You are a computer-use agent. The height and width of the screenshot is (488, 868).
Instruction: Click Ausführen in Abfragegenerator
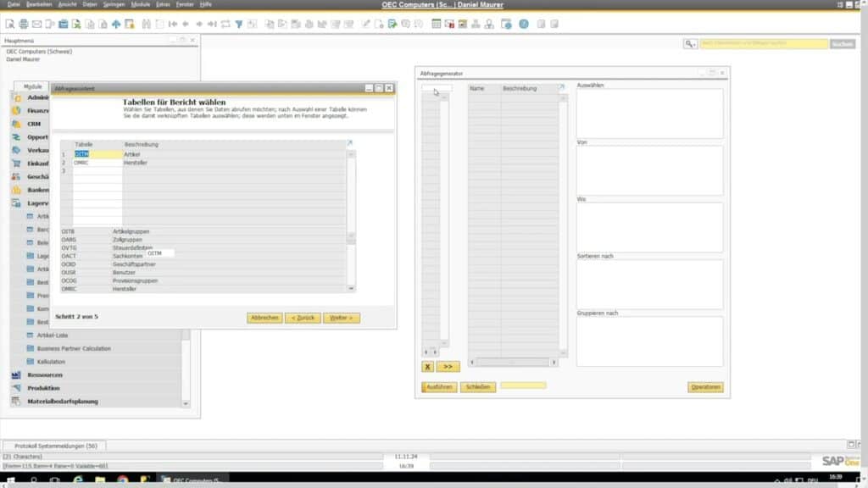[x=439, y=386]
